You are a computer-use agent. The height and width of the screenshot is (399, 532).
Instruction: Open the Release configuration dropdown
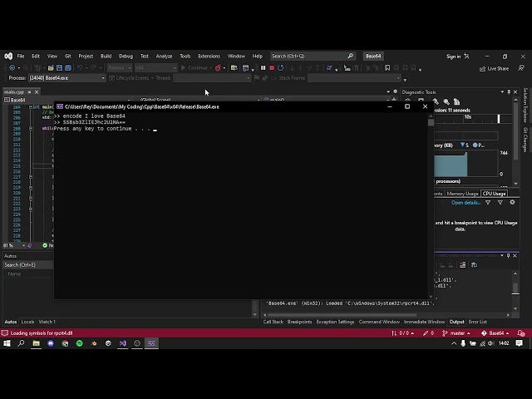coord(120,68)
